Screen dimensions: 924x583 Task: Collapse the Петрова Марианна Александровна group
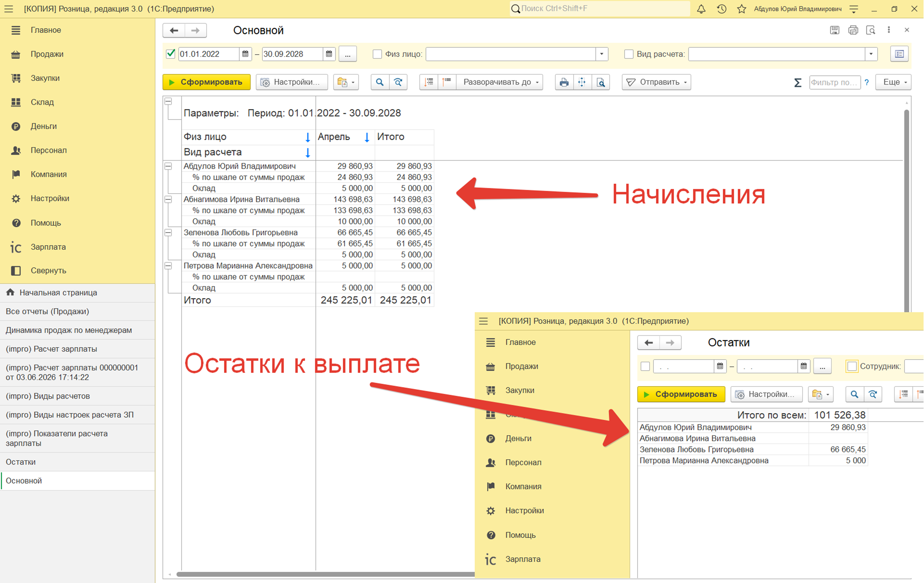[x=168, y=266]
